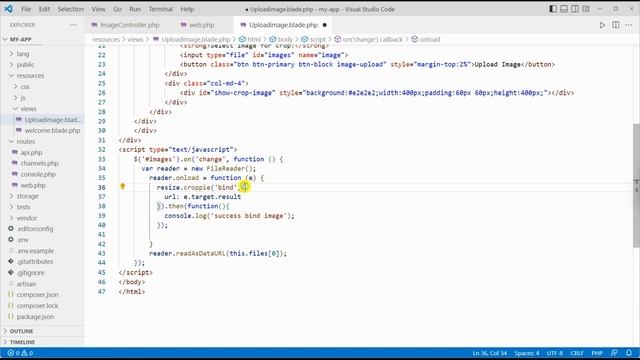Select encoding UTF-8 in status bar

(x=555, y=353)
